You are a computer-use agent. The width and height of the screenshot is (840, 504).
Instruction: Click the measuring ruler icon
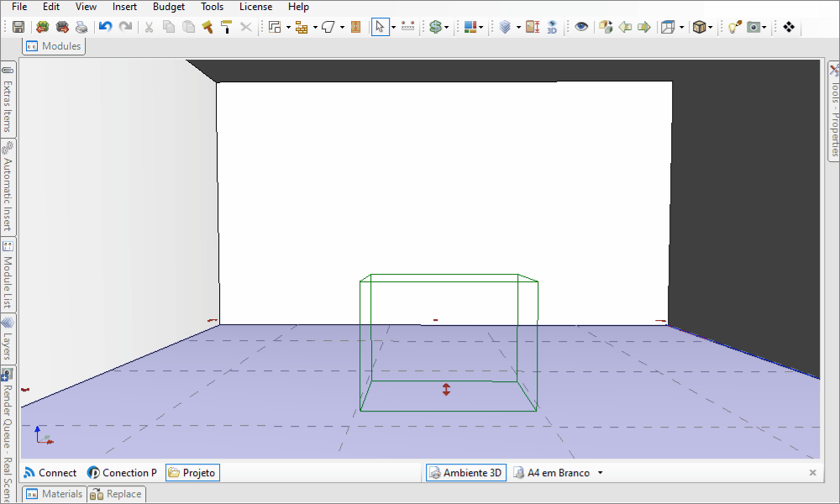coord(407,27)
